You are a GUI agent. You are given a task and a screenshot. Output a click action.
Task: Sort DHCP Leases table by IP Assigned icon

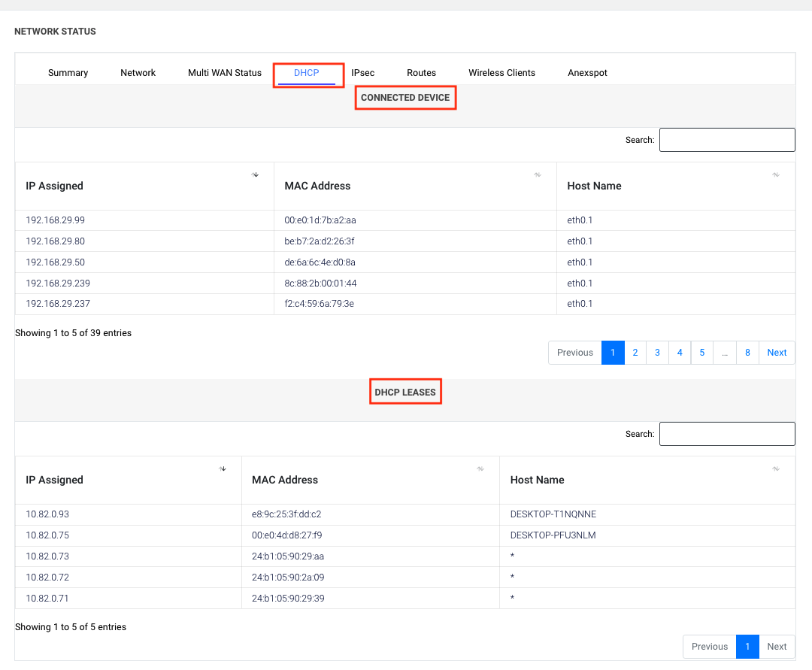tap(223, 468)
